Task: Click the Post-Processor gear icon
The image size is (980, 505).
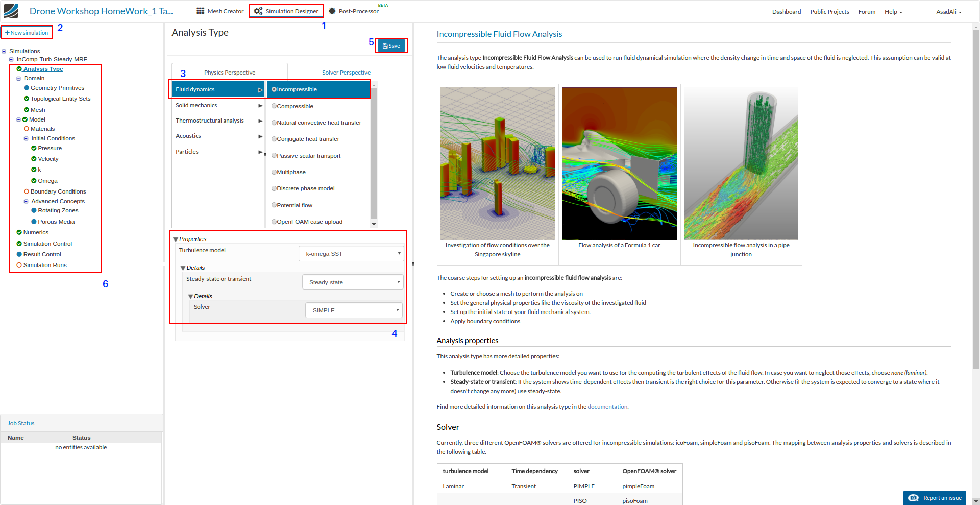Action: [332, 11]
